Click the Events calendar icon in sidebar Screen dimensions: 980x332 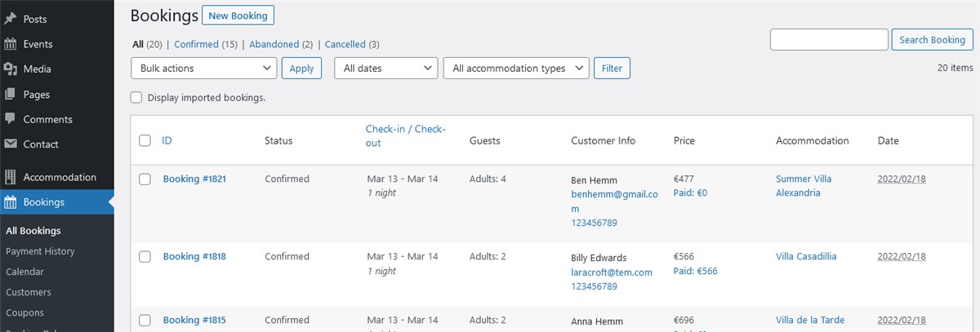click(x=11, y=44)
